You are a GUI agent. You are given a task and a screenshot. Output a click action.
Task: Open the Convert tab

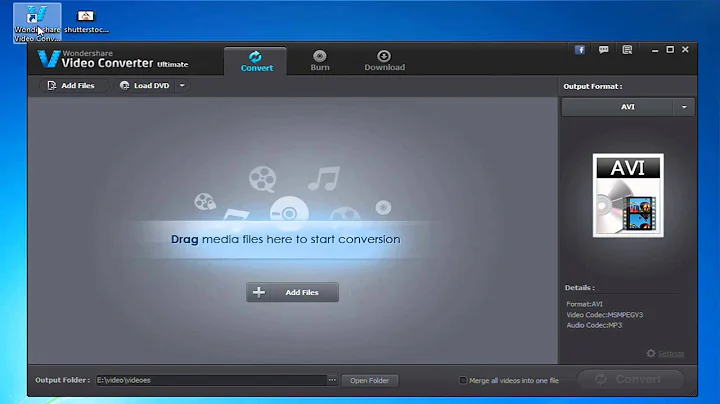(256, 62)
